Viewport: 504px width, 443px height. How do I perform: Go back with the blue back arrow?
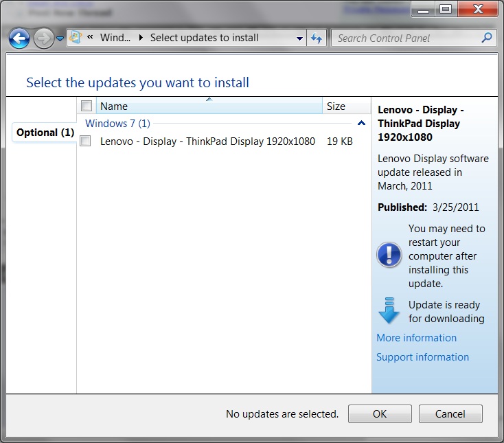[x=19, y=38]
